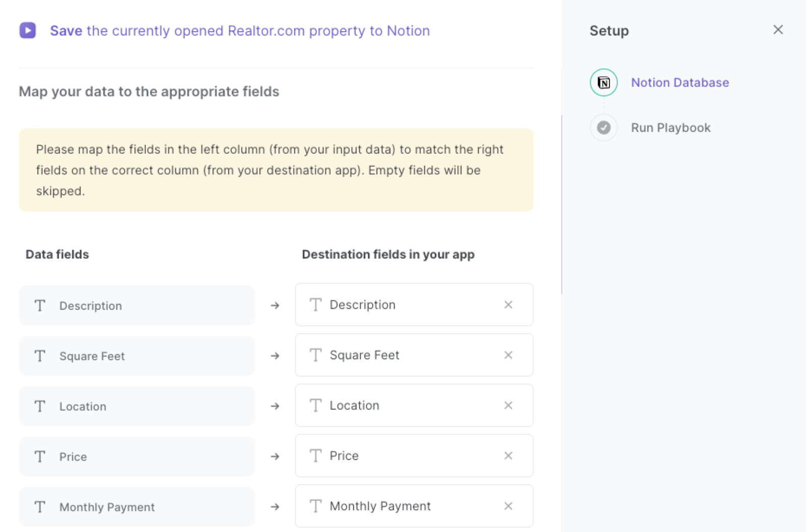Clear the Square Feet destination field
Image resolution: width=806 pixels, height=532 pixels.
click(x=508, y=355)
